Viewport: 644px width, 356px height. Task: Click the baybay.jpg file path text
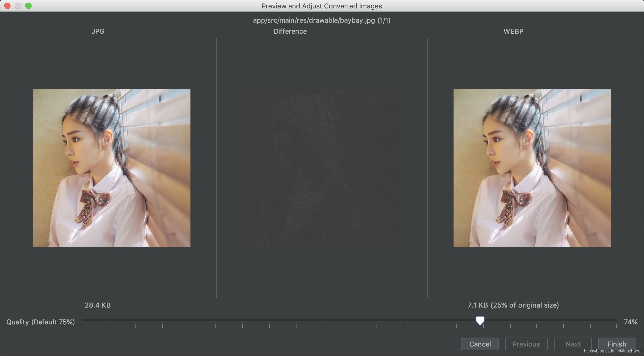click(x=321, y=20)
